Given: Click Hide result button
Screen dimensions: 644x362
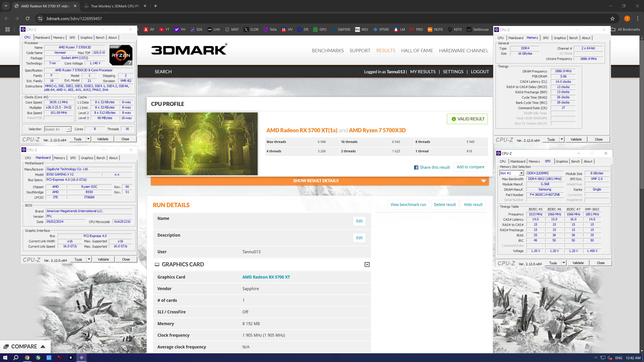Looking at the screenshot, I should click(x=473, y=205).
